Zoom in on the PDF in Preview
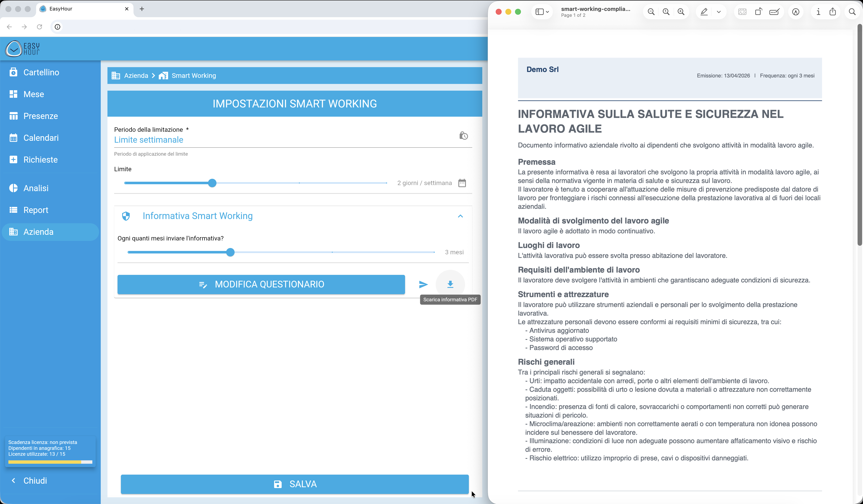 pos(681,12)
